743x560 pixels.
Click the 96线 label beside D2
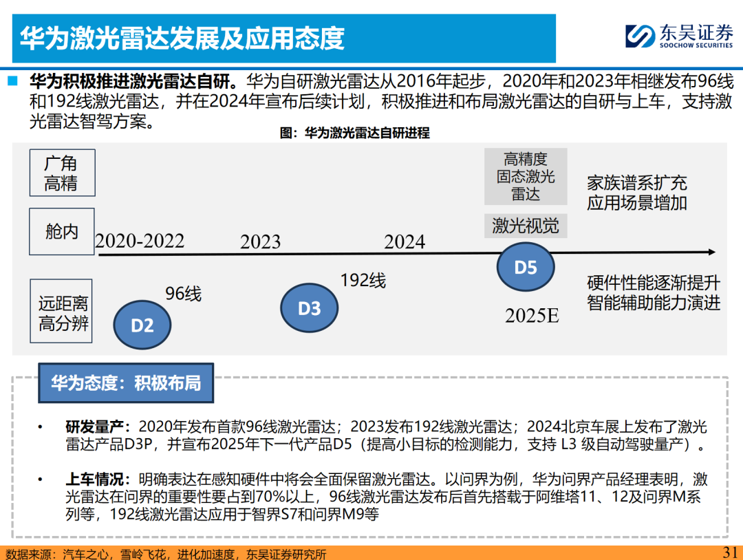[x=184, y=294]
